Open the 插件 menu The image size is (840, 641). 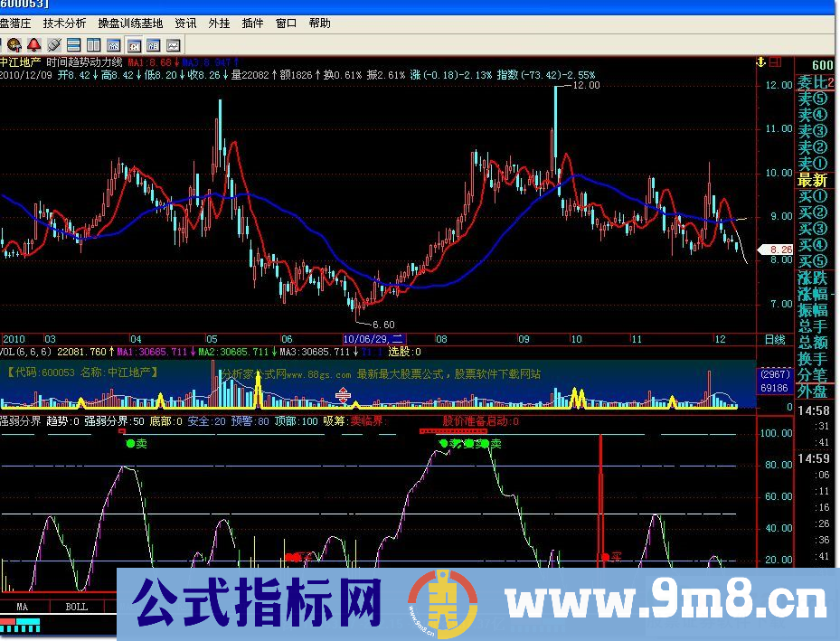click(252, 24)
